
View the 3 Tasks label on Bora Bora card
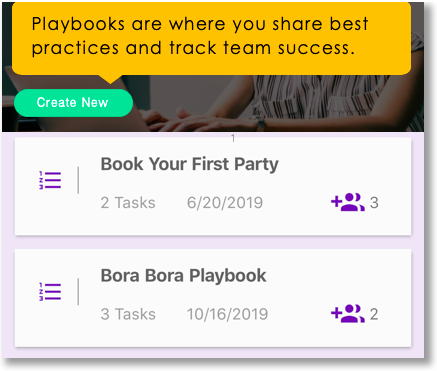(x=128, y=314)
